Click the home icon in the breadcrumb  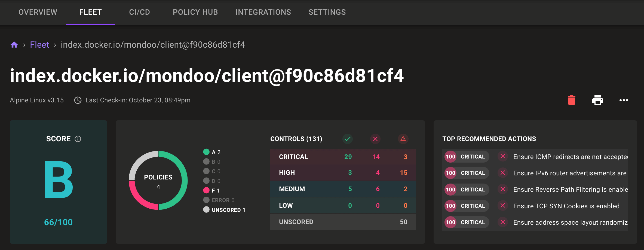[x=14, y=45]
